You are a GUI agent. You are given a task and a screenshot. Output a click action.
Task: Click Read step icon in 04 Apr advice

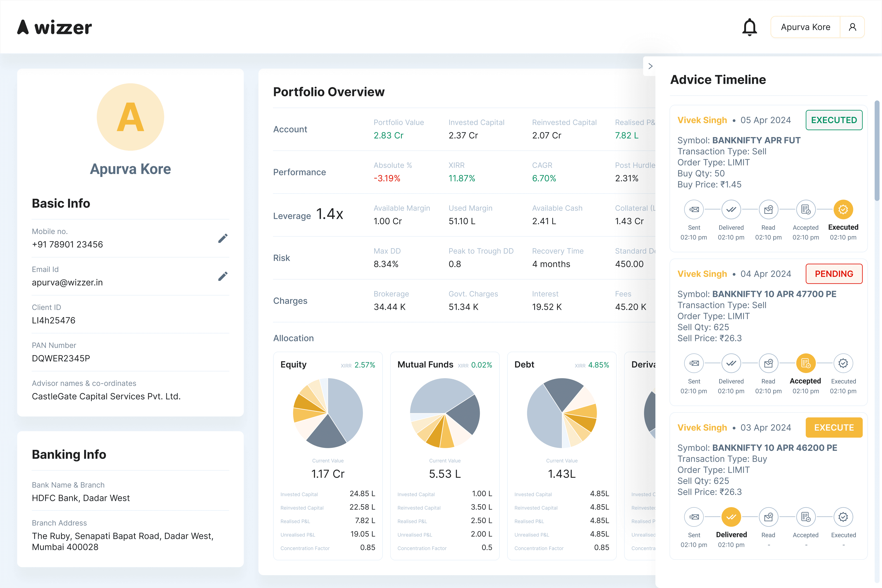click(768, 363)
